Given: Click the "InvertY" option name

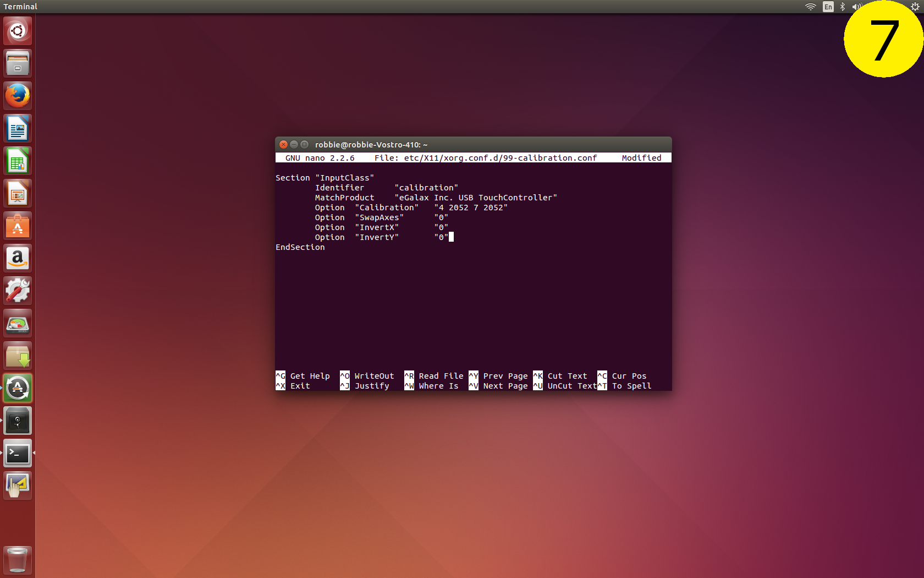Looking at the screenshot, I should [x=377, y=237].
